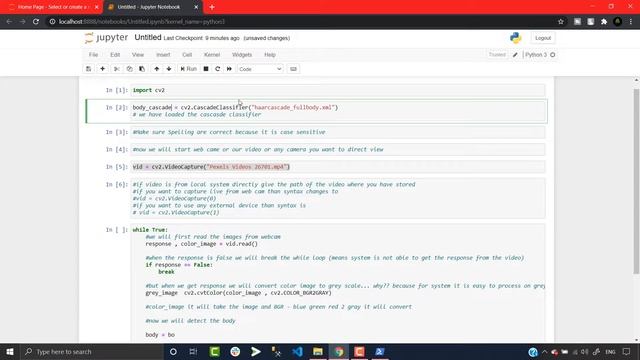640x360 pixels.
Task: Open Visual Studio Code from the taskbar
Action: 298,351
